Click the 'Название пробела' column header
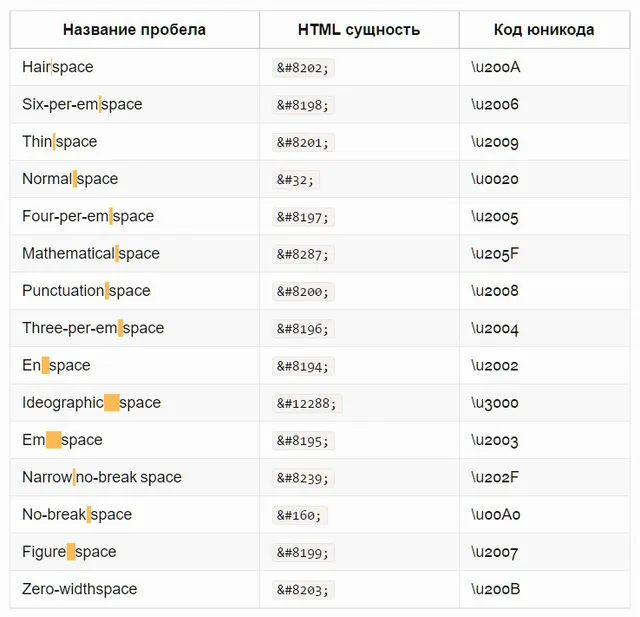This screenshot has width=640, height=617. (134, 30)
